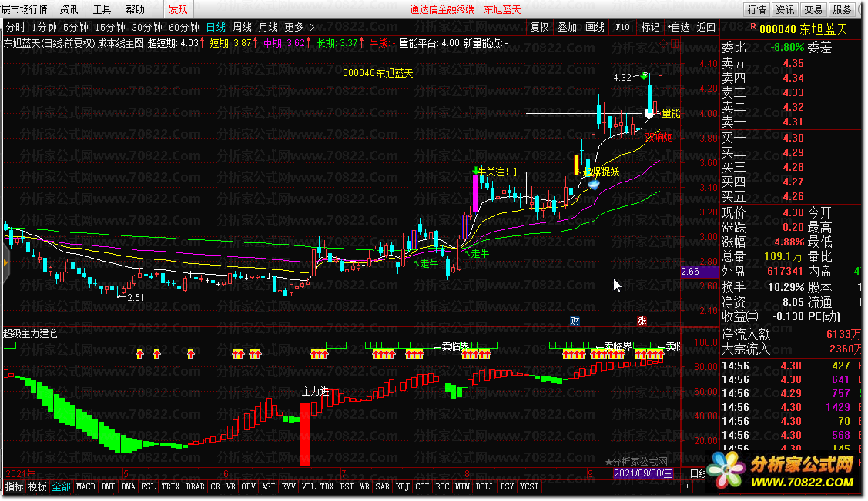This screenshot has width=868, height=501.
Task: Select the 60分钟 timeframe
Action: click(184, 27)
